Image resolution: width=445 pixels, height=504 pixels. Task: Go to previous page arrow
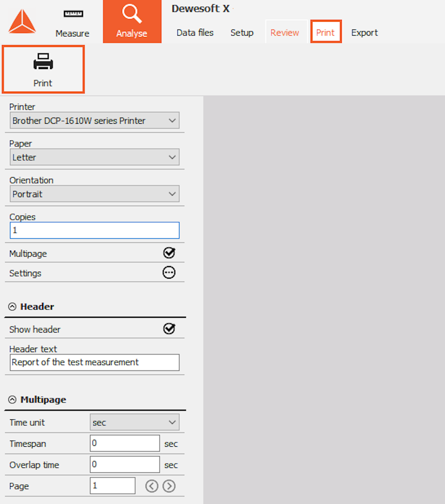(152, 486)
